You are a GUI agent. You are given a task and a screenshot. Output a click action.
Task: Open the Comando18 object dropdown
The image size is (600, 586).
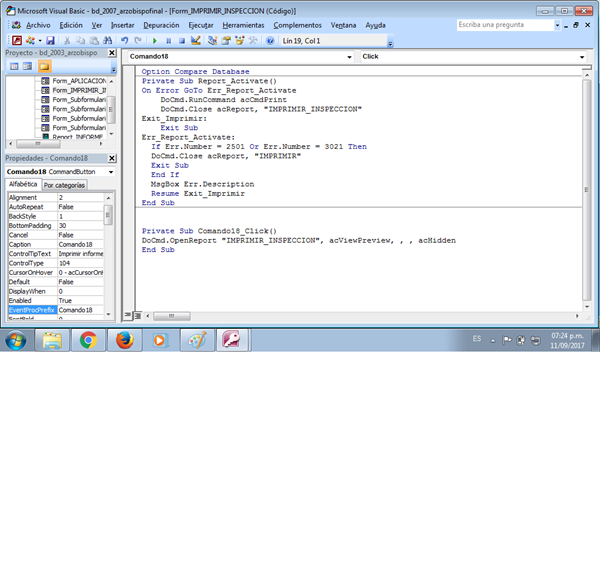[351, 57]
